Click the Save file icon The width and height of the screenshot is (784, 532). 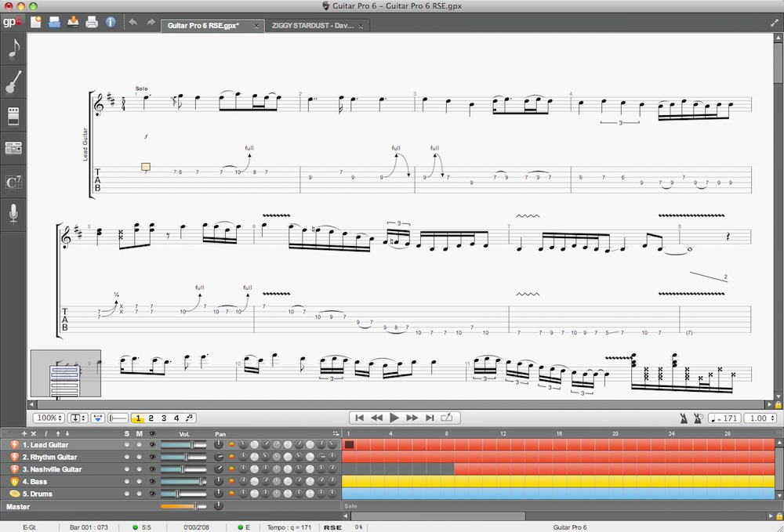(73, 22)
